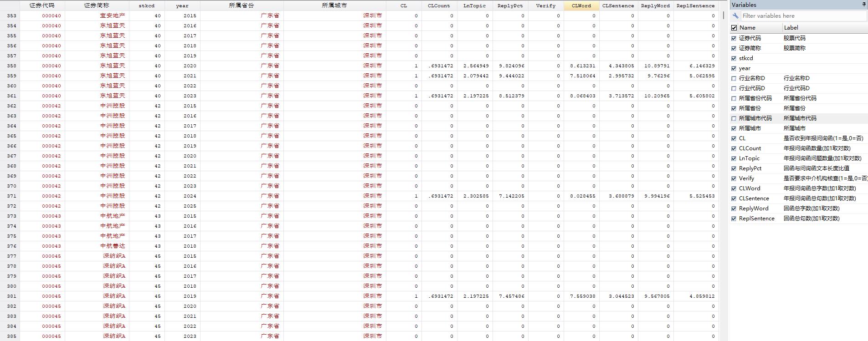This screenshot has height=341, width=868.
Task: Uncheck the ReplyPct variable checkbox
Action: coord(734,168)
